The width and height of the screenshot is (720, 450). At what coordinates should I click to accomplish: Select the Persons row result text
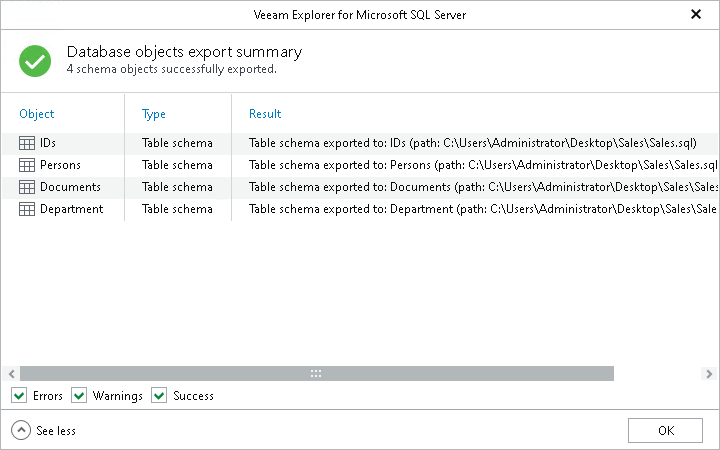(483, 165)
